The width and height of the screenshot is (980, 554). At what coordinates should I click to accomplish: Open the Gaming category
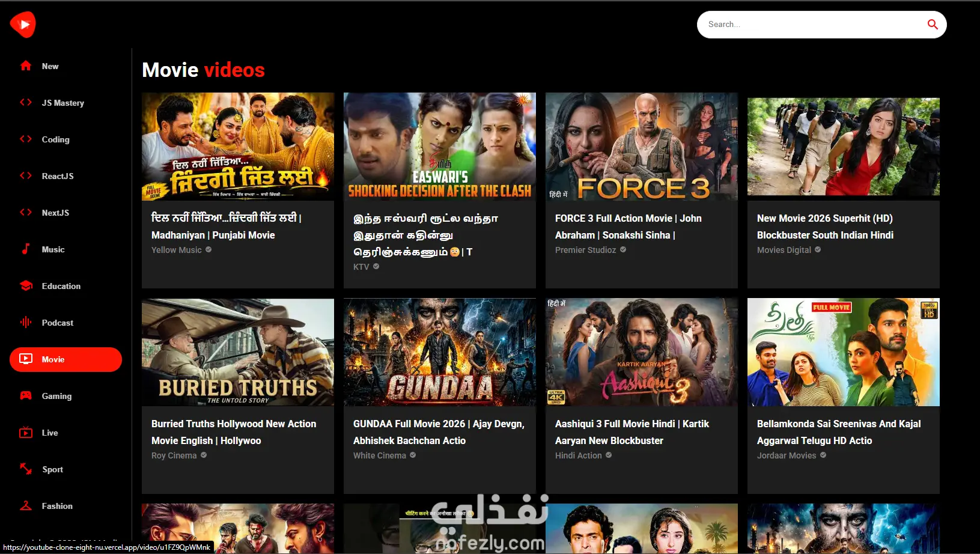tap(65, 396)
